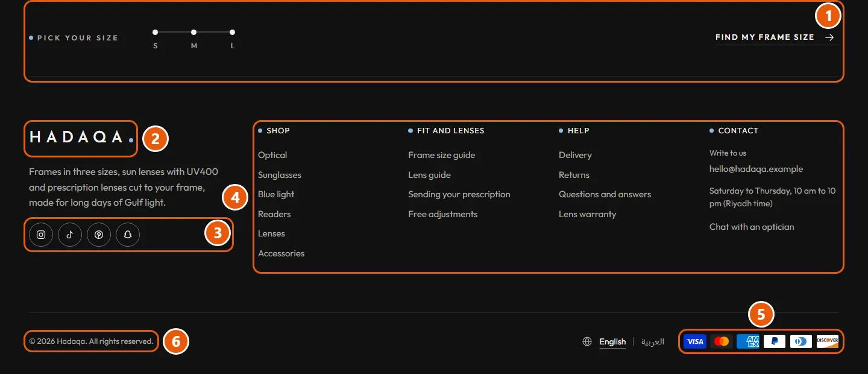868x374 pixels.
Task: Select size L on the size slider
Action: tap(233, 39)
